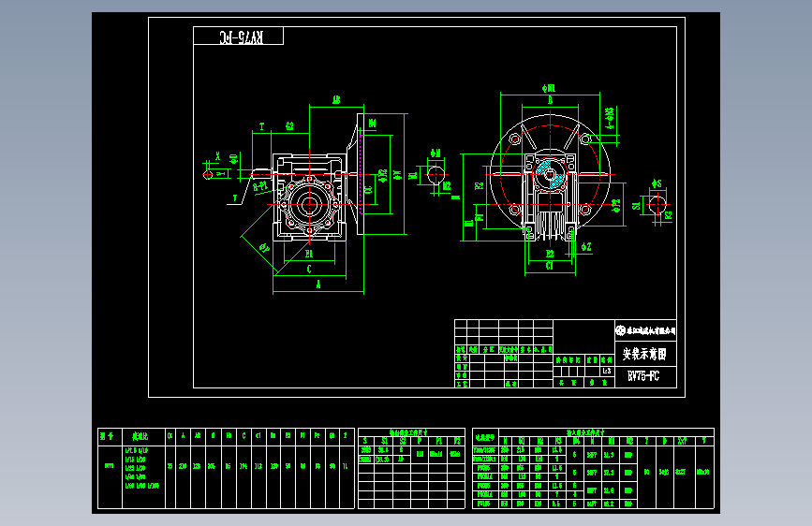The height and width of the screenshot is (526, 812).
Task: Click the 1:3 scale cell in title block
Action: [607, 372]
